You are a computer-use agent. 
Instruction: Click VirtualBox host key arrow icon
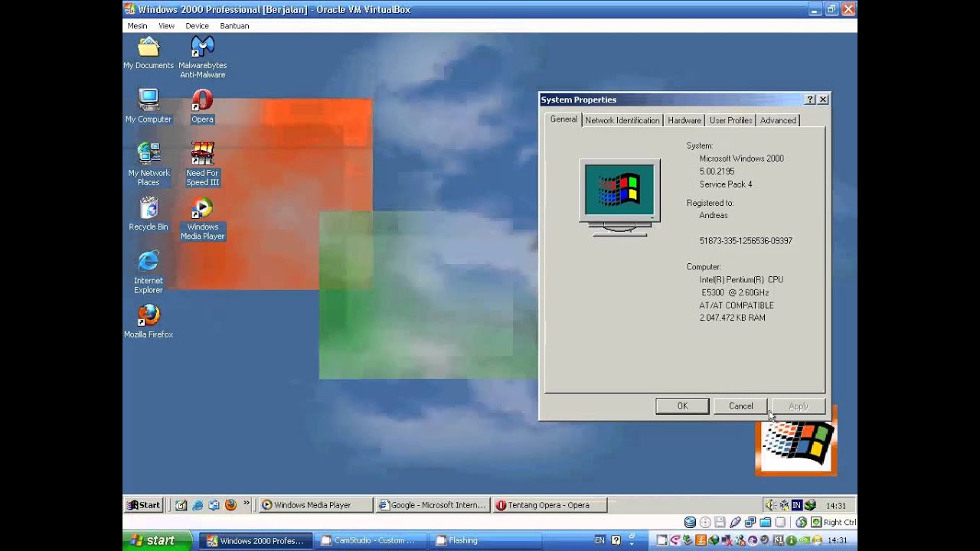(x=816, y=522)
